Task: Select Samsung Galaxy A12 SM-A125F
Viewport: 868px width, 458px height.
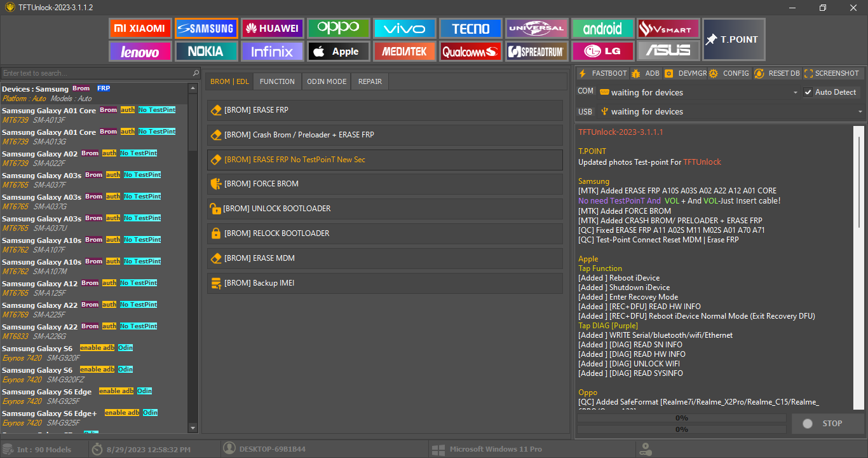Action: click(95, 288)
